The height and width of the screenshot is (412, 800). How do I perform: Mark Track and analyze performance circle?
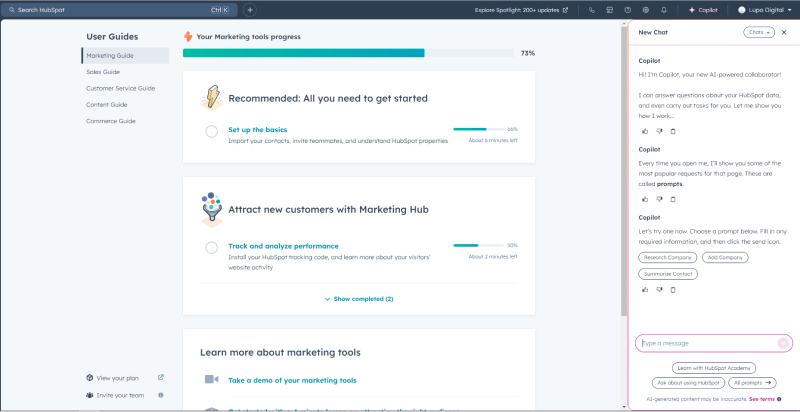click(211, 248)
